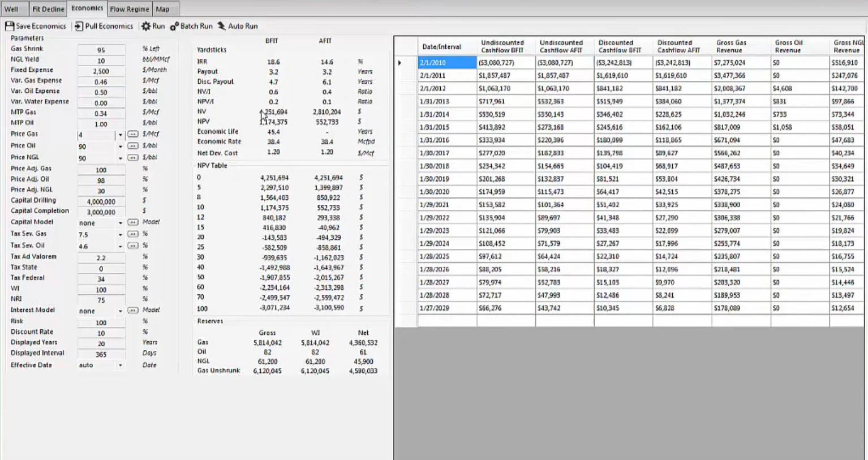
Task: Click the Displayed Interval input field
Action: 101,354
